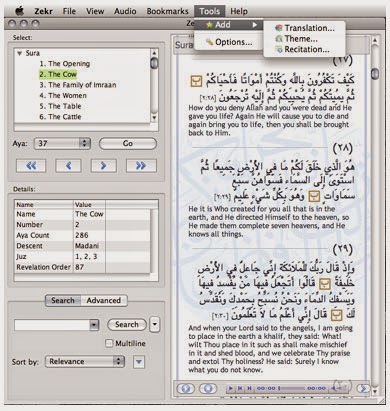
Task: Select sura 2. The Cow
Action: click(x=58, y=74)
